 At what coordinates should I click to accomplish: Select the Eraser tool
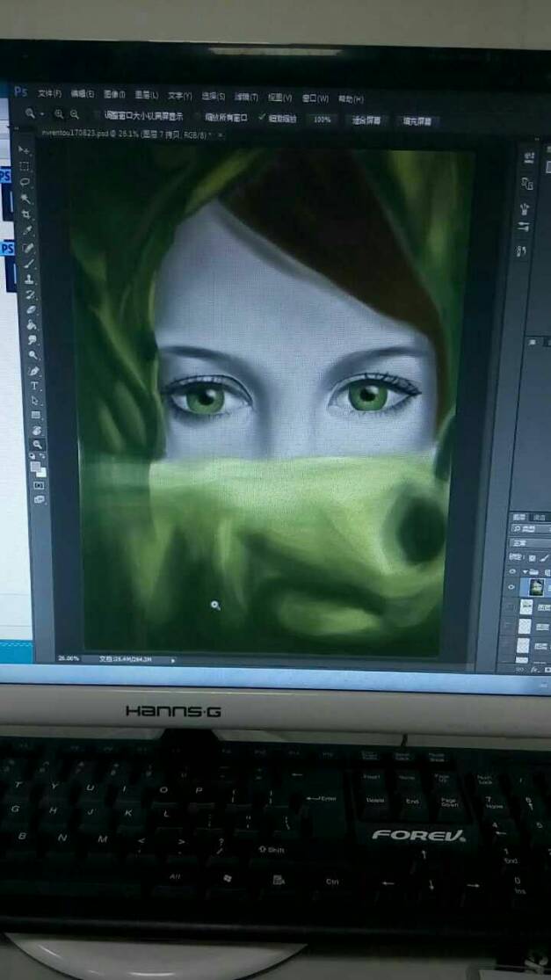click(x=31, y=309)
